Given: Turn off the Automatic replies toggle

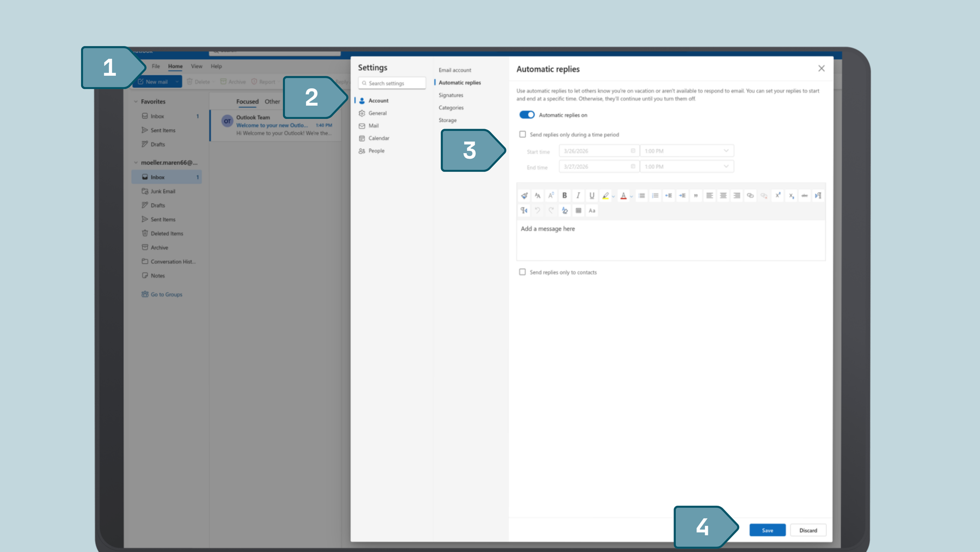Looking at the screenshot, I should 527,114.
